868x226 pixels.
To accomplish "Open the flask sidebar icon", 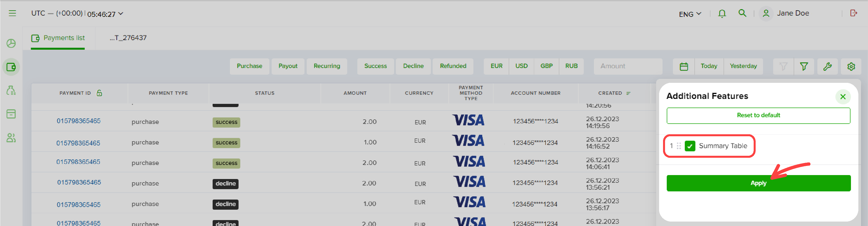I will [11, 90].
